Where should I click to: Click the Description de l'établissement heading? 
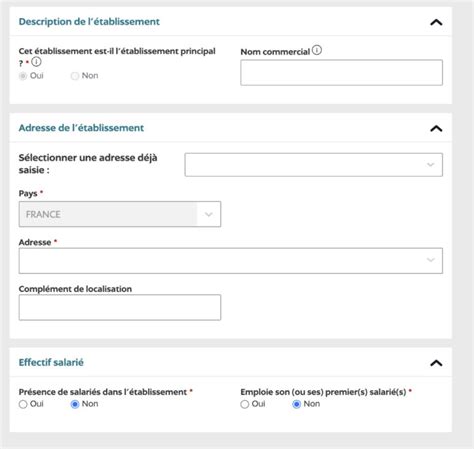(x=89, y=22)
